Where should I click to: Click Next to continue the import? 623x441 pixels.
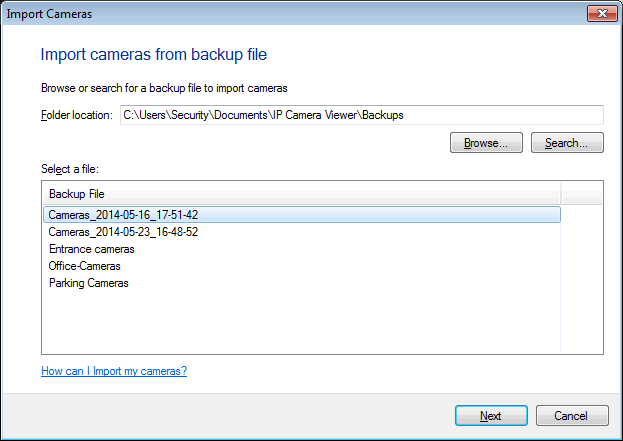click(x=490, y=415)
